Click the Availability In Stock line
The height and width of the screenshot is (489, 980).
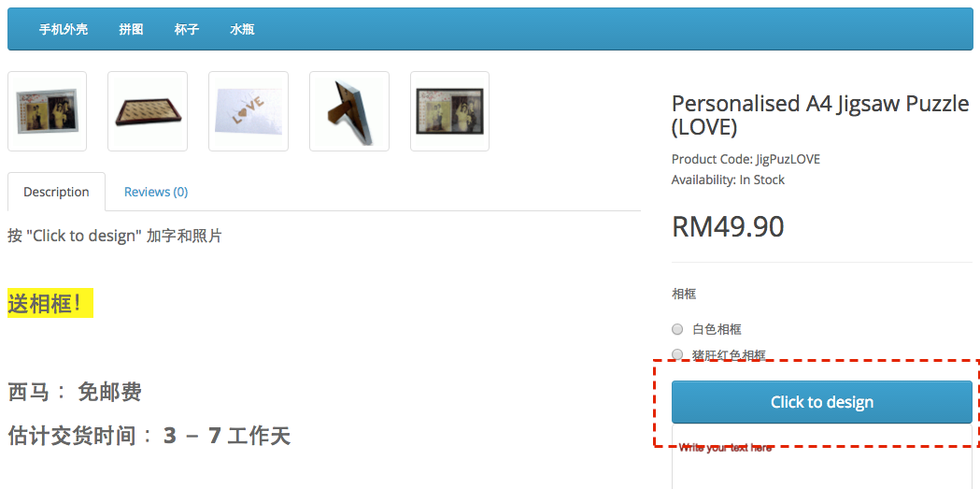point(728,180)
